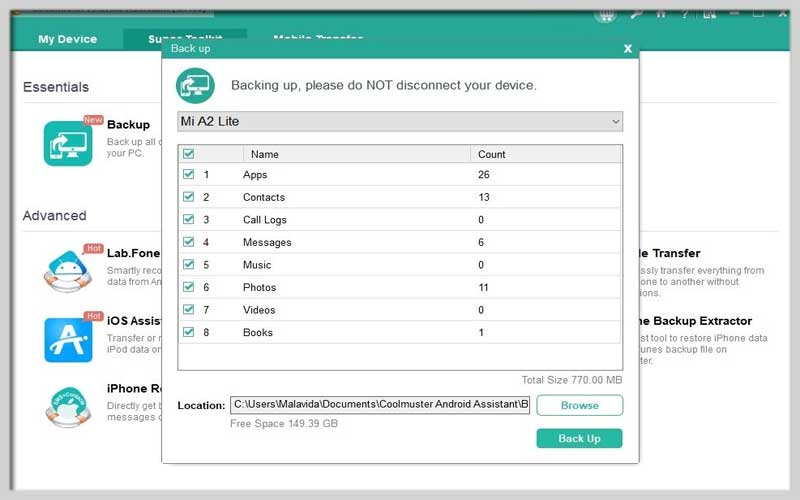This screenshot has height=500, width=800.
Task: Uncheck the Music checkbox
Action: pyautogui.click(x=188, y=264)
